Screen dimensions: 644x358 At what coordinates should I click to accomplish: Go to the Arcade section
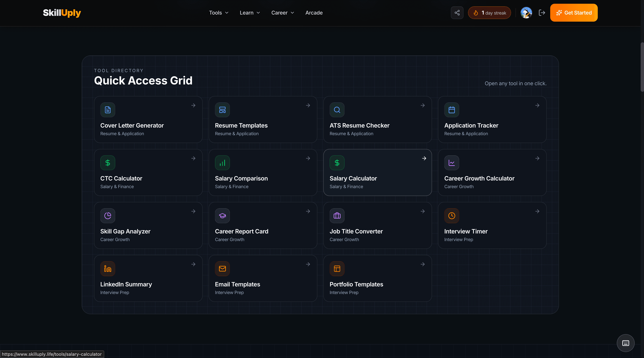(314, 12)
